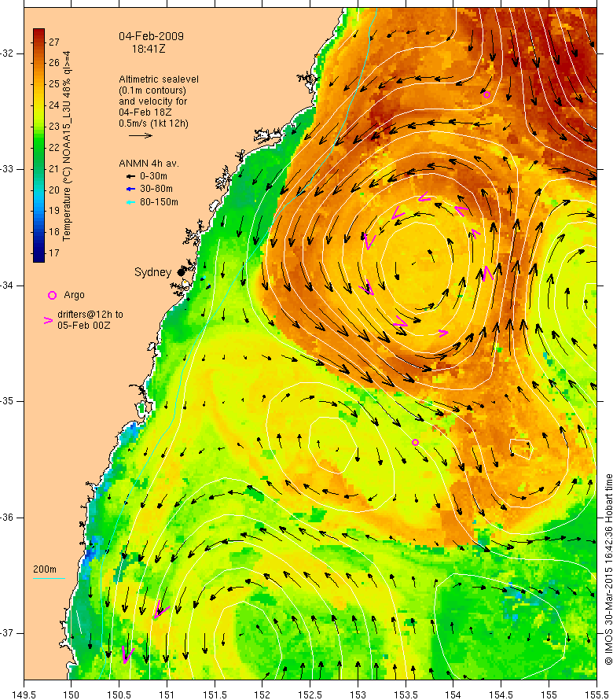Click the '(0.1m contours)' text
The height and width of the screenshot is (700, 613).
152,90
